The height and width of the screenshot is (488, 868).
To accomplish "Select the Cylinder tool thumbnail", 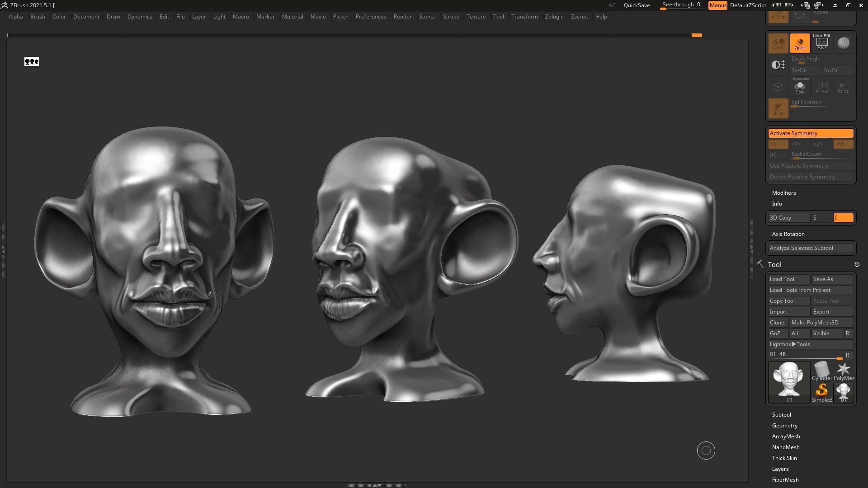I will 821,371.
